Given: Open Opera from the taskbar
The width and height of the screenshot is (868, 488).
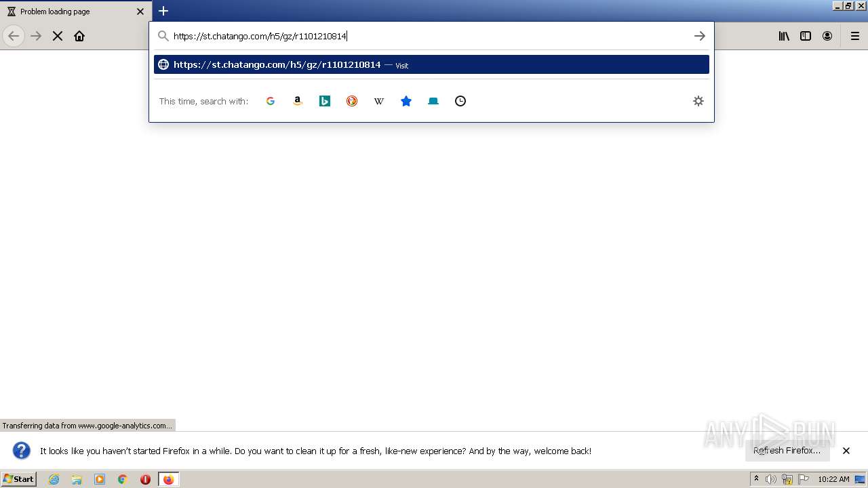Looking at the screenshot, I should click(x=145, y=479).
